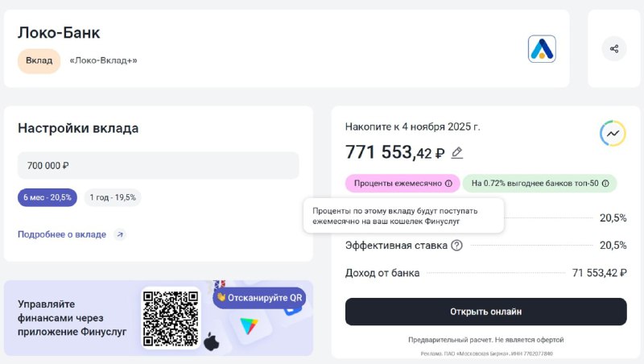Click info icon in Проценты ежемесячно badge
Screen dimensions: 644x364
pos(448,184)
